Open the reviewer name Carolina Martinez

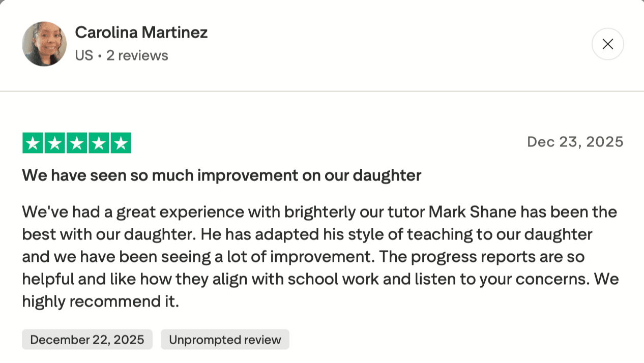click(x=141, y=33)
